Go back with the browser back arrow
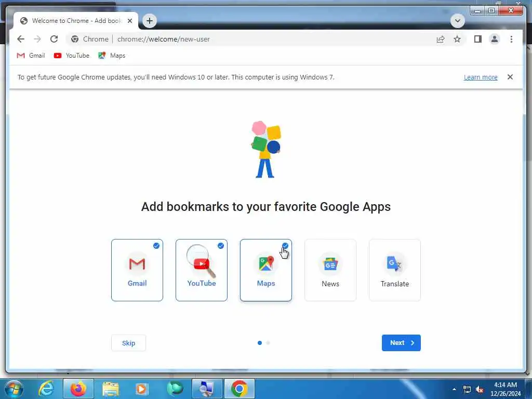Viewport: 532px width, 399px height. tap(21, 39)
